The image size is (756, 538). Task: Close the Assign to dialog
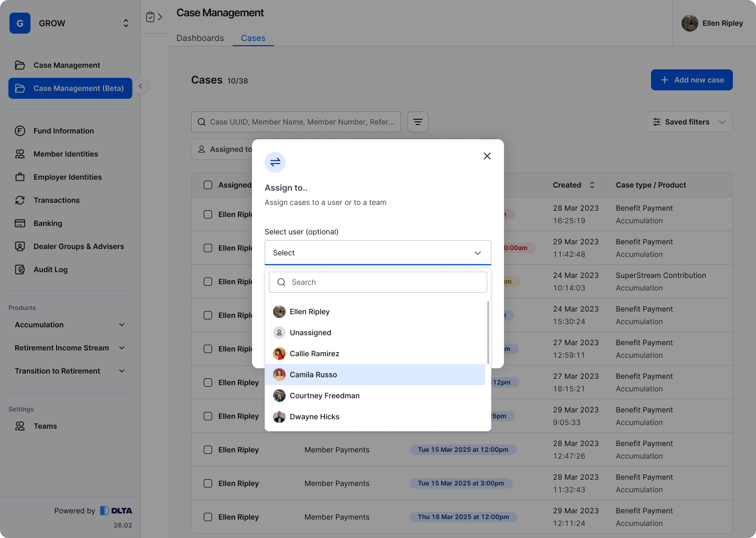pos(487,156)
